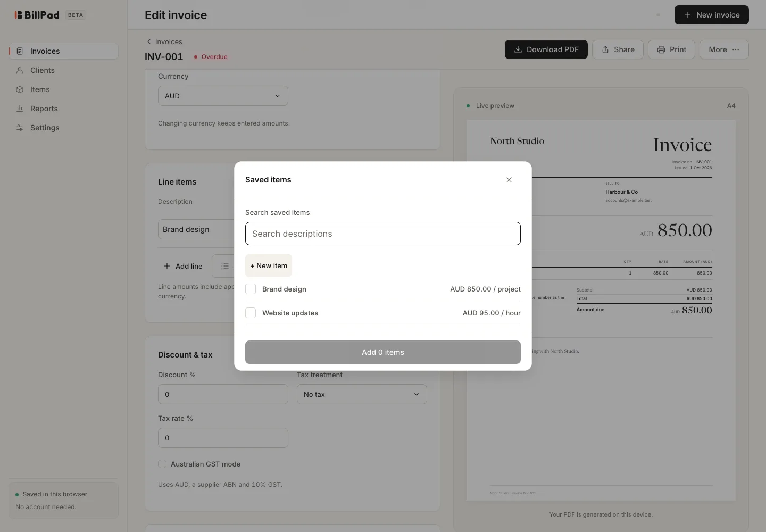Image resolution: width=766 pixels, height=532 pixels.
Task: Open Reports in the sidebar
Action: pos(63,109)
